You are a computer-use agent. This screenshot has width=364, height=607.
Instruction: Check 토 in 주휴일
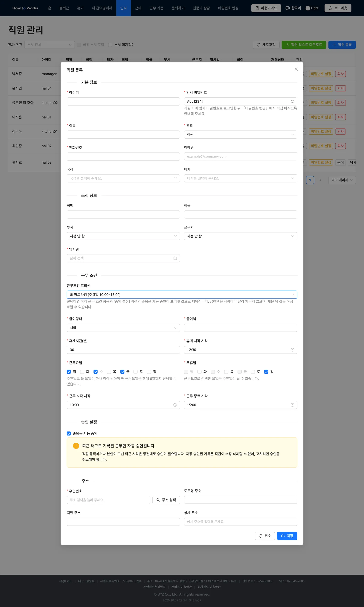[253, 372]
